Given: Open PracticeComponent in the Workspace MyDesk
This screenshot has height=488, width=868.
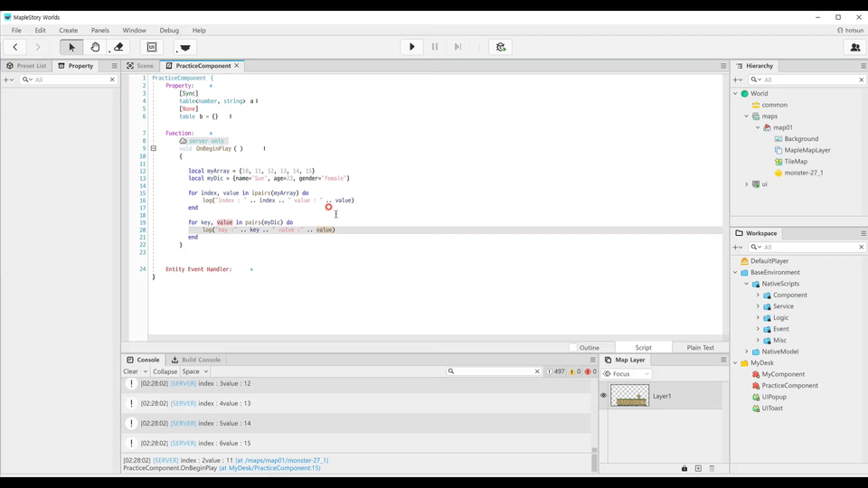Looking at the screenshot, I should tap(785, 386).
